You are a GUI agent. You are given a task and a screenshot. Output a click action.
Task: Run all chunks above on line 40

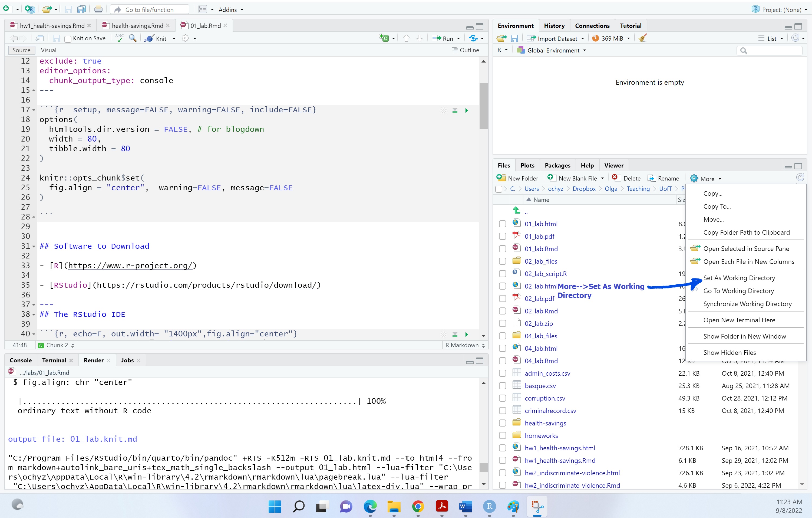coord(455,335)
